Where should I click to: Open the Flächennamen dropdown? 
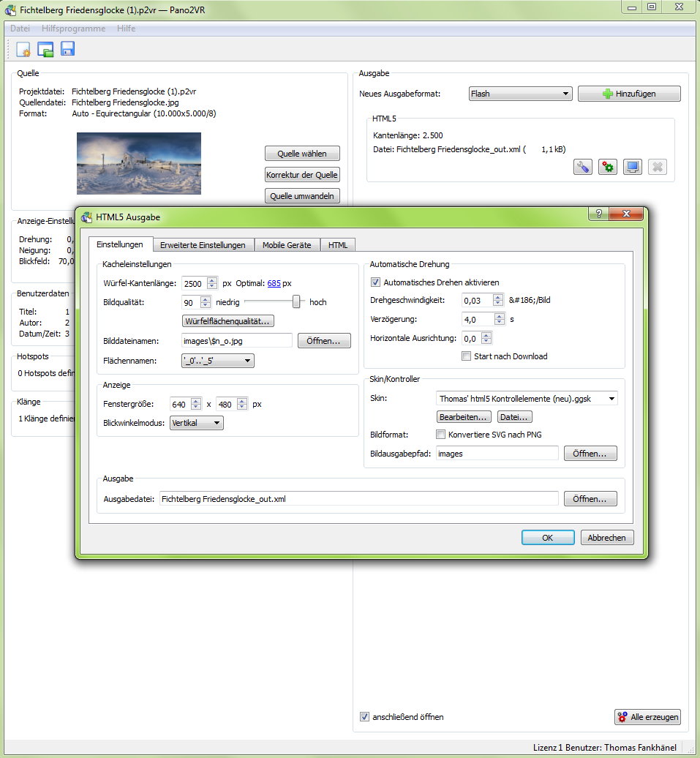[x=217, y=360]
